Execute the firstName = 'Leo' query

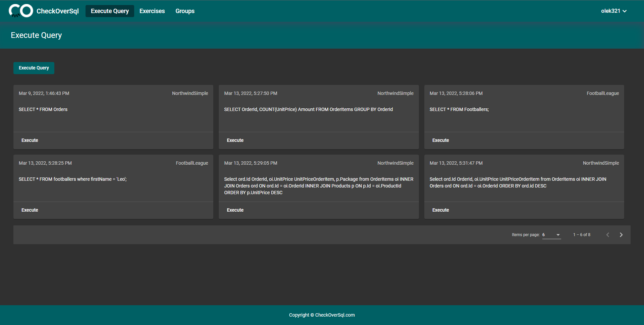coord(30,210)
